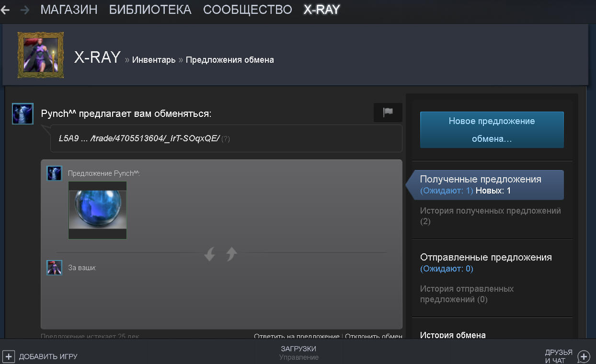The width and height of the screenshot is (596, 364).
Task: Click the Pynch^^ предлагает вам обменяться heading
Action: [126, 114]
